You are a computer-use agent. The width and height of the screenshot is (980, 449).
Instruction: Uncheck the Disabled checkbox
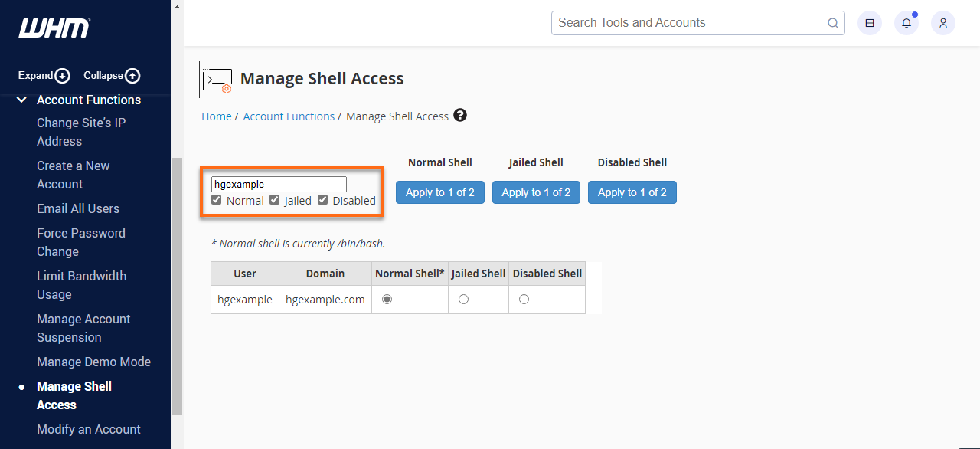322,199
